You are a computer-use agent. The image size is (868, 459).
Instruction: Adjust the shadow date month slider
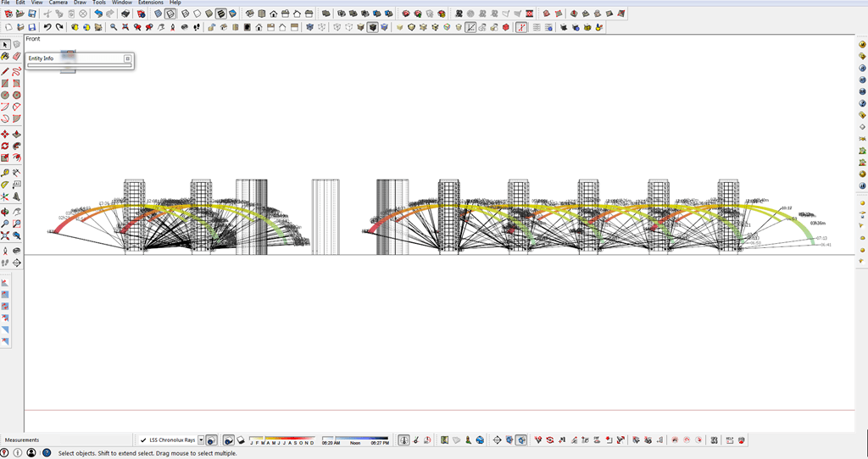(282, 440)
